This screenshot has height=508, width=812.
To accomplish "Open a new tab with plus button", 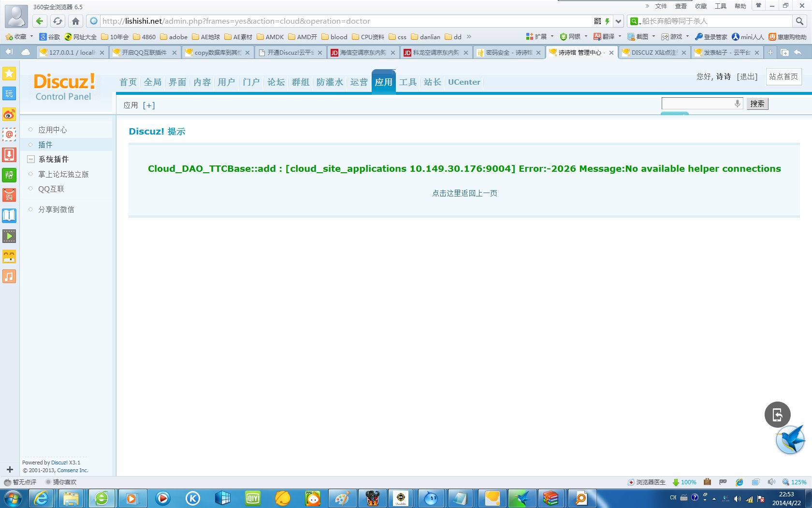I will tap(770, 52).
